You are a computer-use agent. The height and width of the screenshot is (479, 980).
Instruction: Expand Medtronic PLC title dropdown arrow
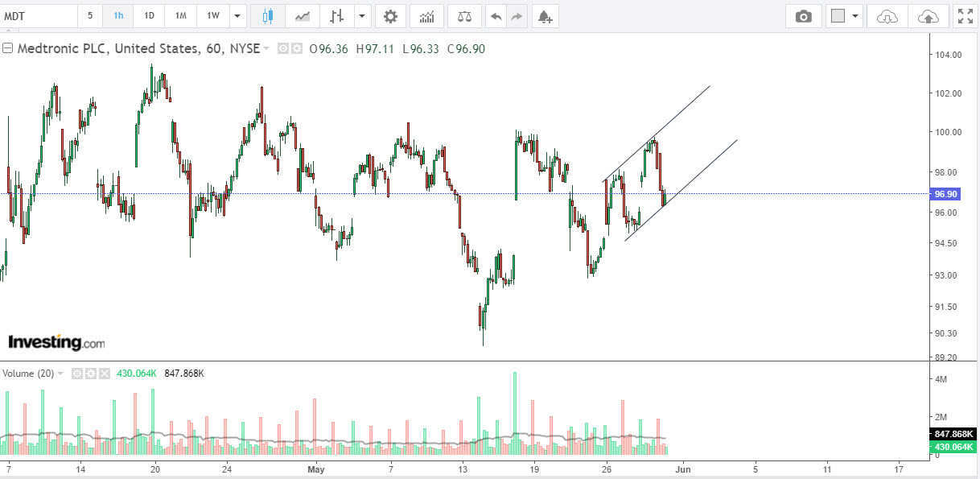(x=267, y=49)
